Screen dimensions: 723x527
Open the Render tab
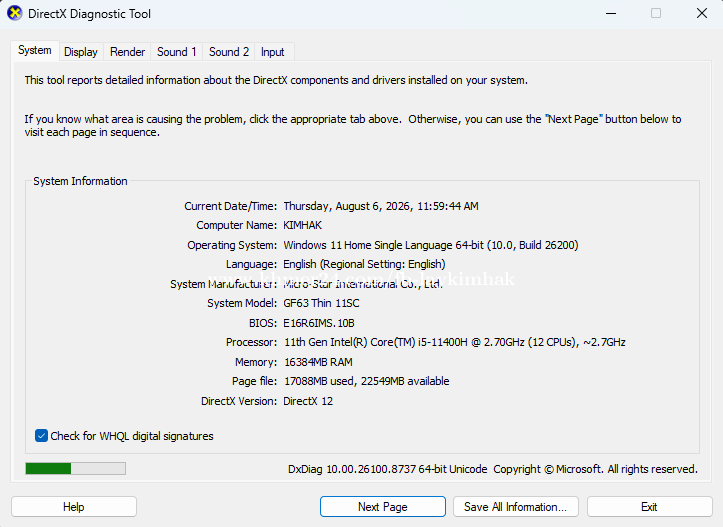[127, 52]
